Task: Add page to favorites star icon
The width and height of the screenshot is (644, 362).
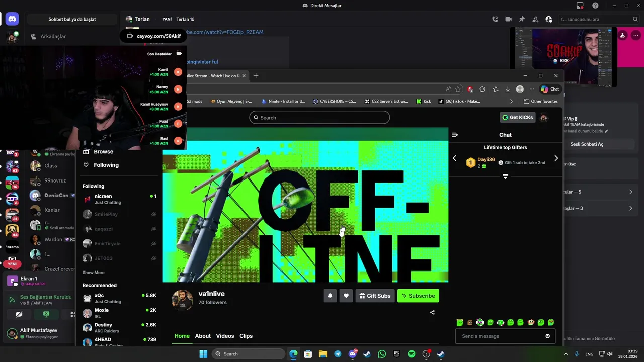Action: 458,89
